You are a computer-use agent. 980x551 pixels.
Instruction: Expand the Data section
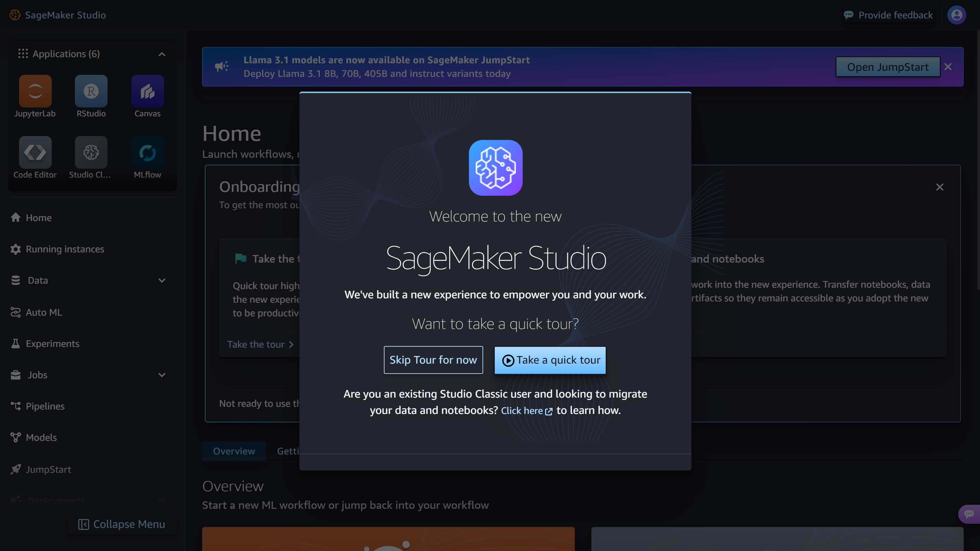point(162,280)
